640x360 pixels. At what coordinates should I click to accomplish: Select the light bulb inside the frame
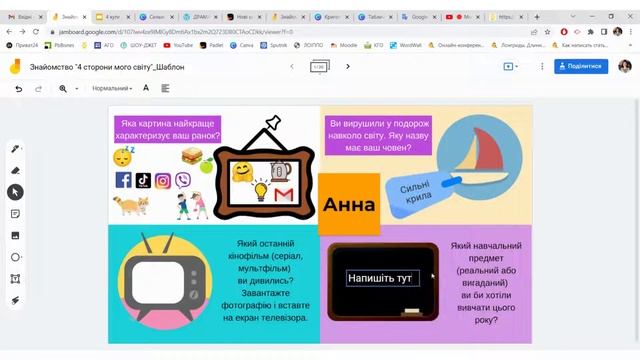(260, 190)
